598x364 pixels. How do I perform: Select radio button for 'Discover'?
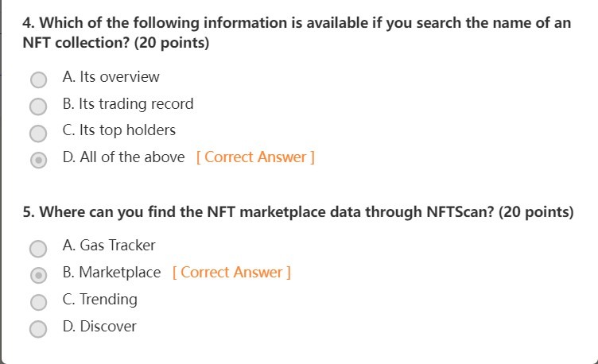[38, 328]
